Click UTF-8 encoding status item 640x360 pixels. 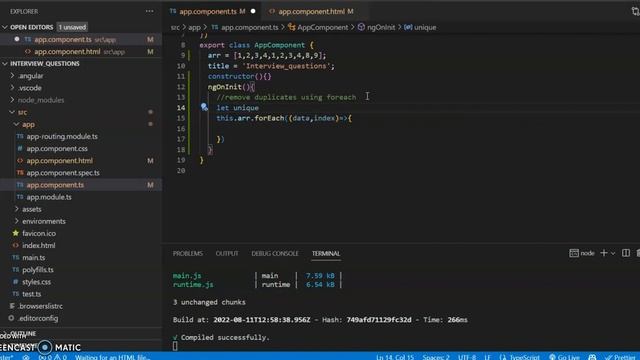(467, 357)
